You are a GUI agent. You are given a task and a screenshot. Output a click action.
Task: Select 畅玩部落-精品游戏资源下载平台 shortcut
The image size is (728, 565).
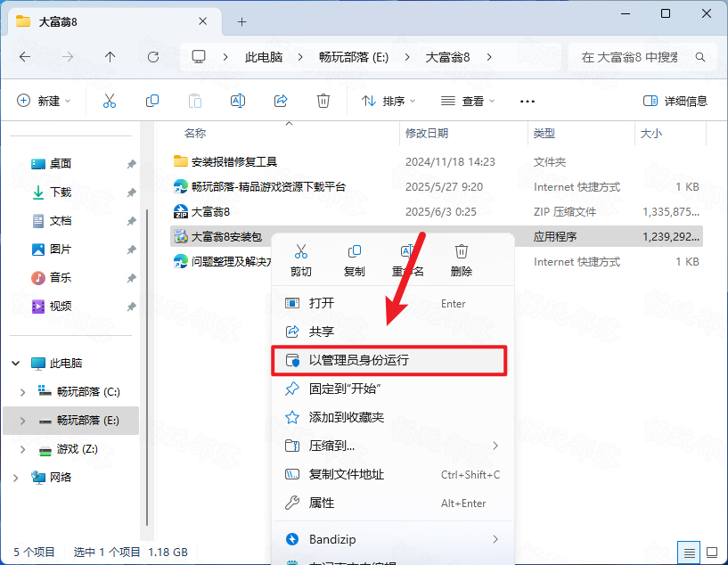pos(268,186)
